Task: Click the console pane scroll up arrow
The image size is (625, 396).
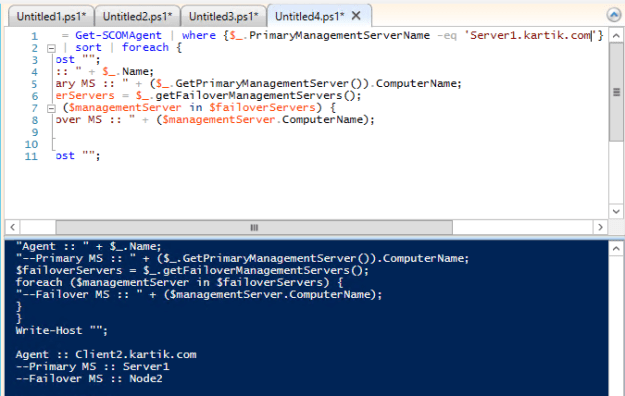Action: pyautogui.click(x=616, y=249)
